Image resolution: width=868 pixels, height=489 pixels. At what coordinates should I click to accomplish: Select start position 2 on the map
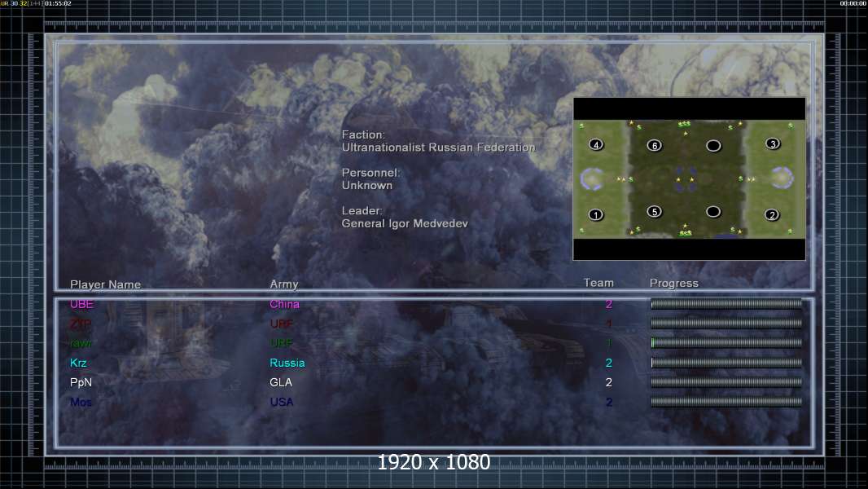click(772, 214)
